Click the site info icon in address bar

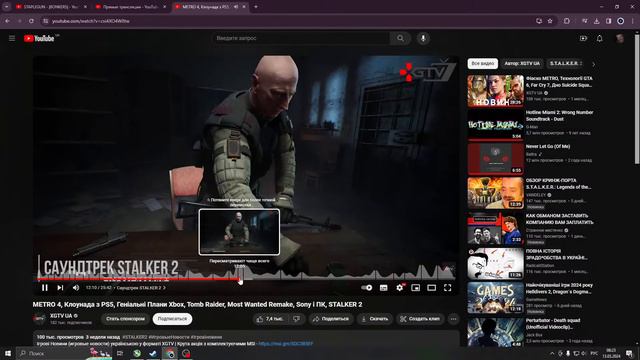[x=46, y=21]
